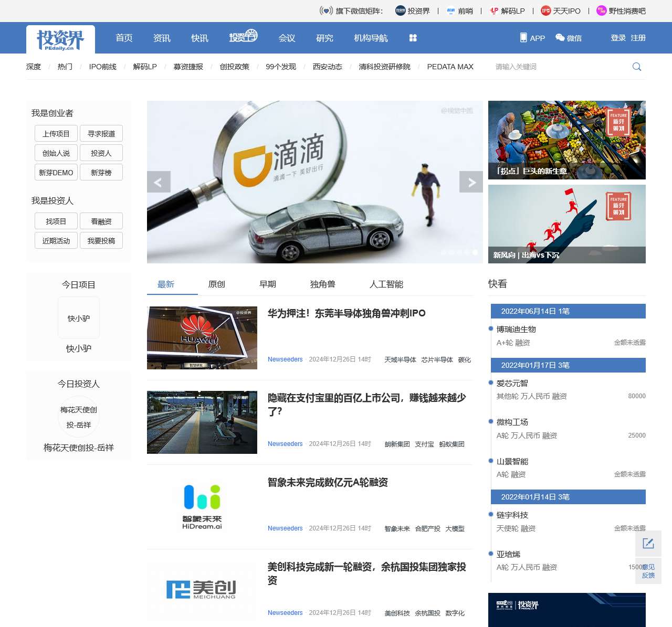The width and height of the screenshot is (672, 627).
Task: Open the 机构导航 nav menu item
Action: pyautogui.click(x=371, y=38)
